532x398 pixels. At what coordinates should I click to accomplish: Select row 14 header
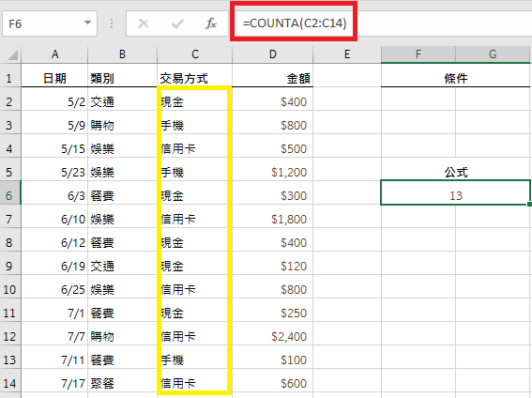pyautogui.click(x=9, y=383)
